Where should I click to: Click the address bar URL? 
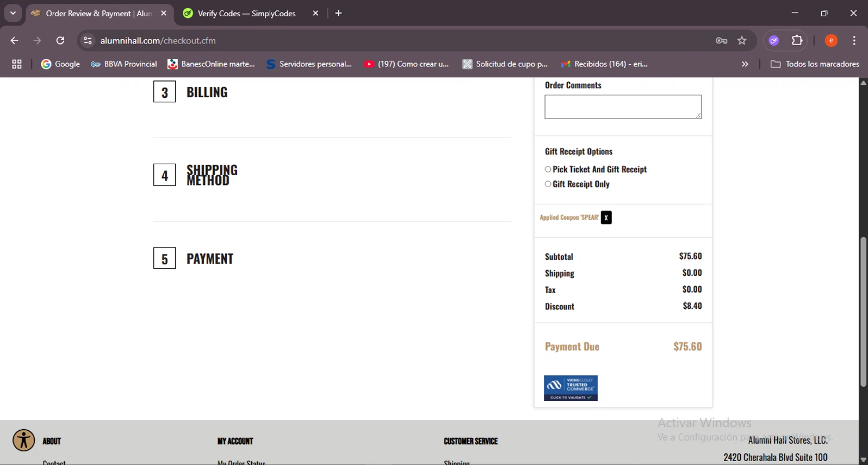tap(158, 40)
